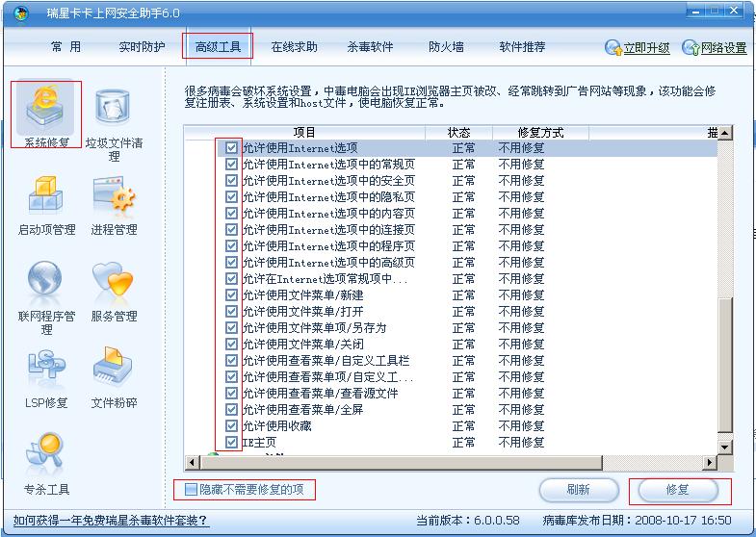Sort by the 状态 column header

tap(458, 133)
